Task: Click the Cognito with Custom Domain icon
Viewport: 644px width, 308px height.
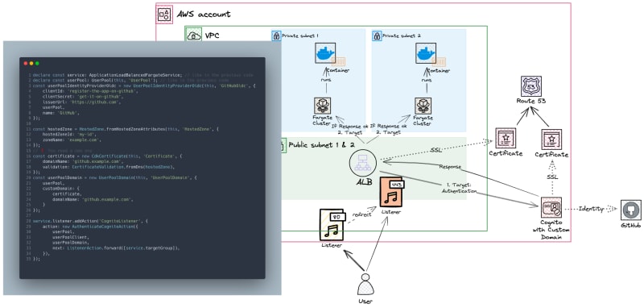Action: [x=551, y=207]
